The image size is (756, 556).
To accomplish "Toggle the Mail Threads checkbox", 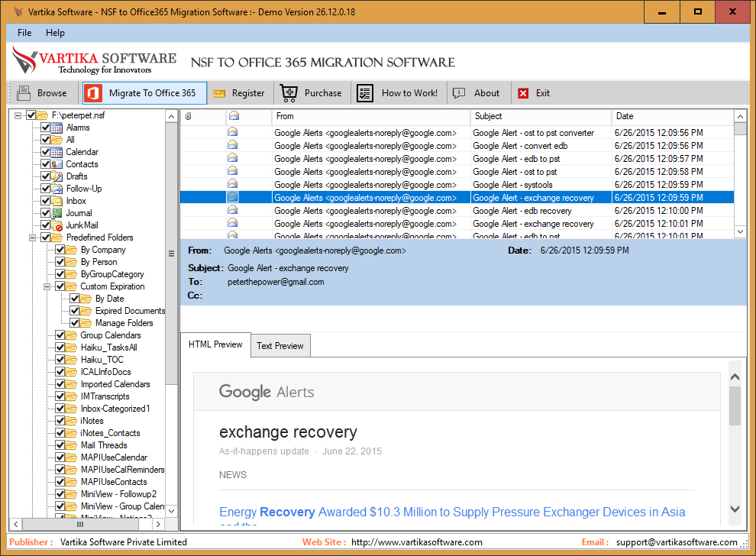I will [x=60, y=445].
